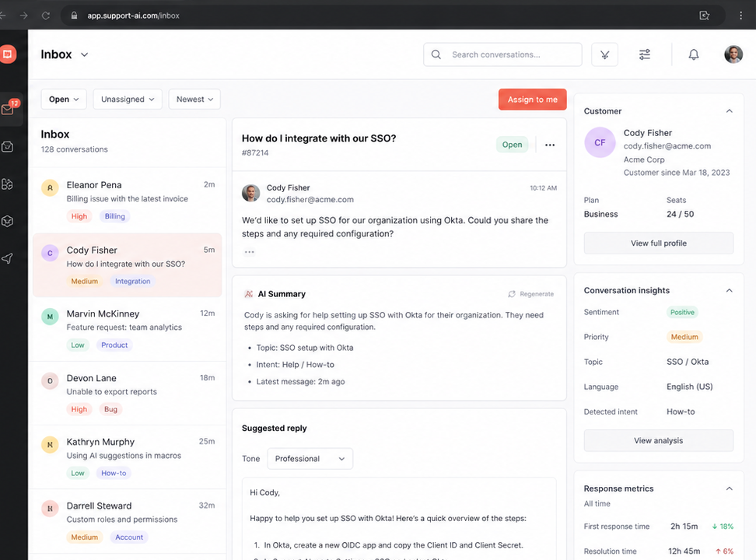Click the How-to tag on Kathryn Murphy
Viewport: 756px width, 560px height.
tap(114, 473)
